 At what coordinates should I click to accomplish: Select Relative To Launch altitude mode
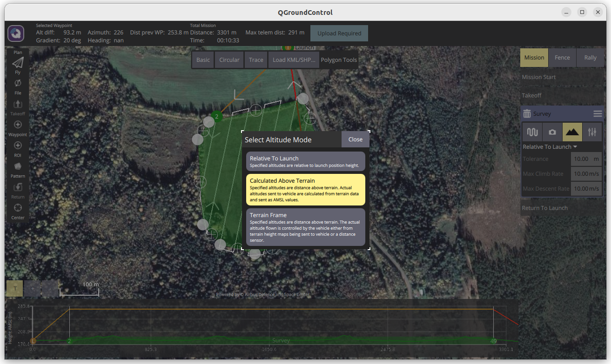(x=305, y=161)
